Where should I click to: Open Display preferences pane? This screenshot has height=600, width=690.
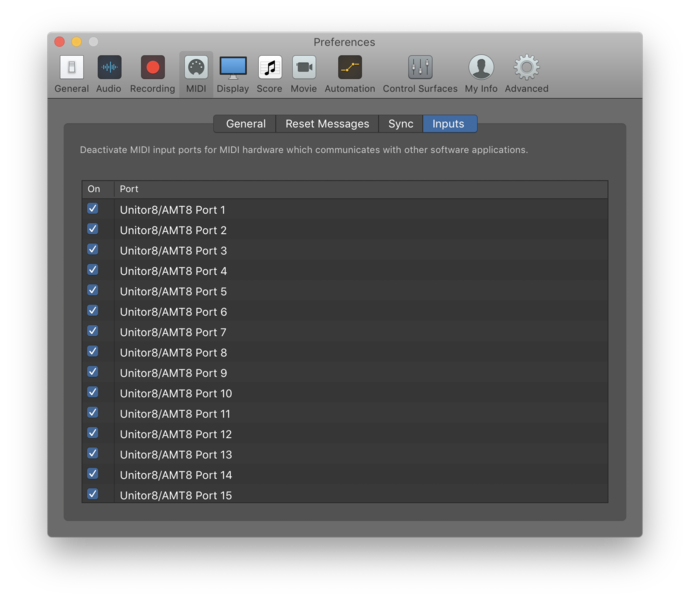tap(233, 74)
